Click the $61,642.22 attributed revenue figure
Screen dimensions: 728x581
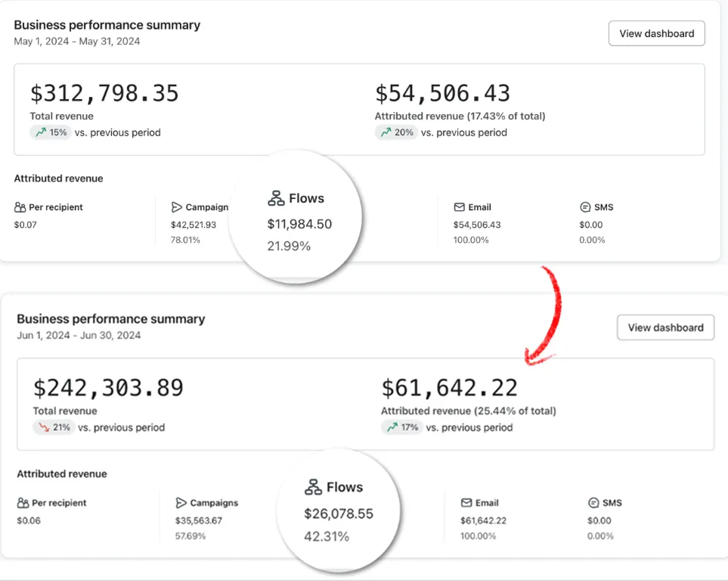(x=449, y=388)
